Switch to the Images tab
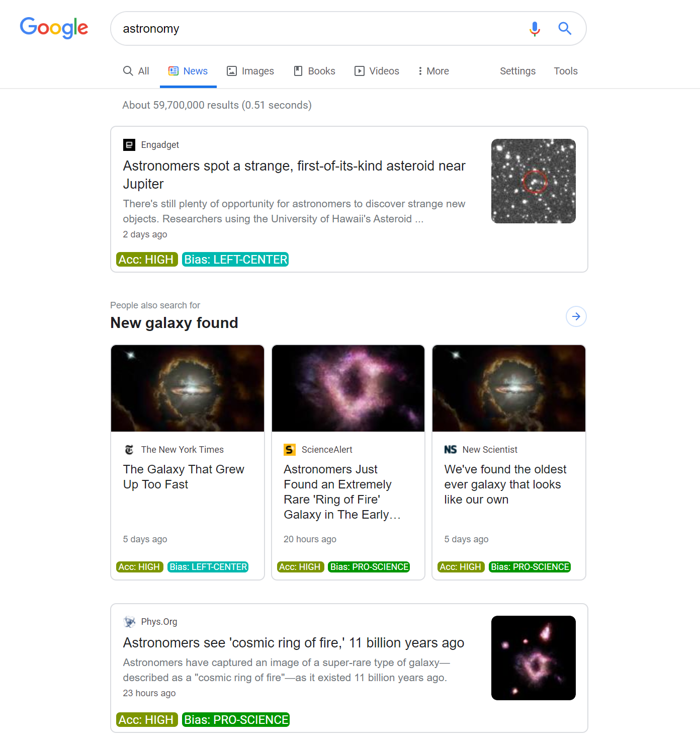This screenshot has height=743, width=700. tap(250, 71)
